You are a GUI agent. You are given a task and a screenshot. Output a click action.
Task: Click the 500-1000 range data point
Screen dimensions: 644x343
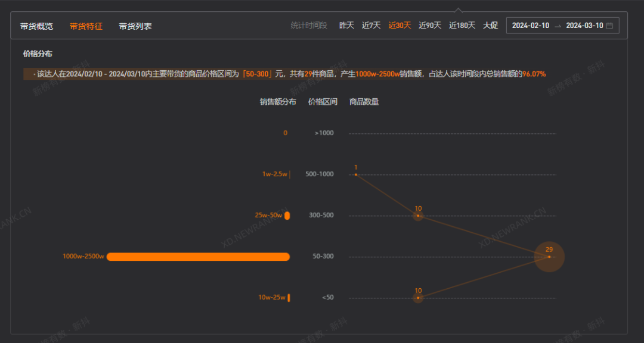pos(356,174)
